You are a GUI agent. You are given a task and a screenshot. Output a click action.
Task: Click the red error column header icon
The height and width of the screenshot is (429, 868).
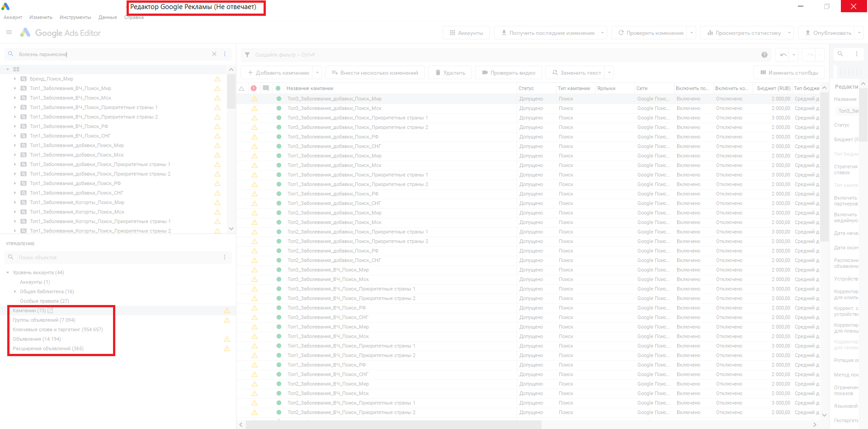[x=254, y=88]
